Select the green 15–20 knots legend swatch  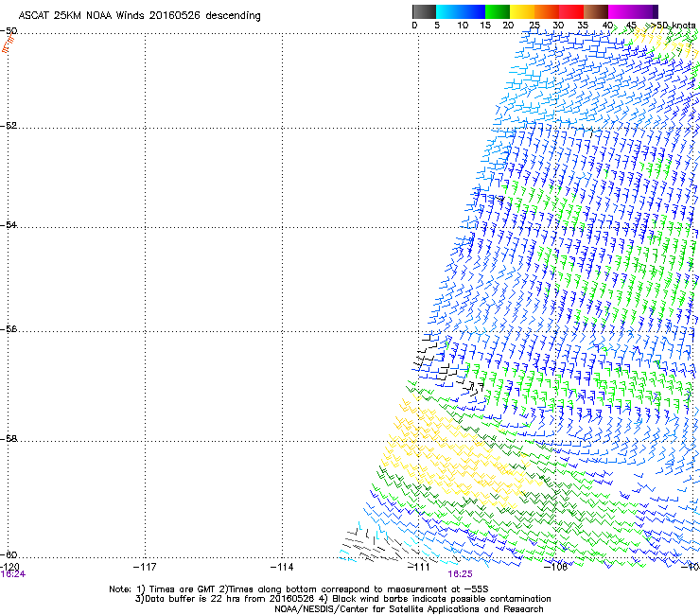pos(498,11)
